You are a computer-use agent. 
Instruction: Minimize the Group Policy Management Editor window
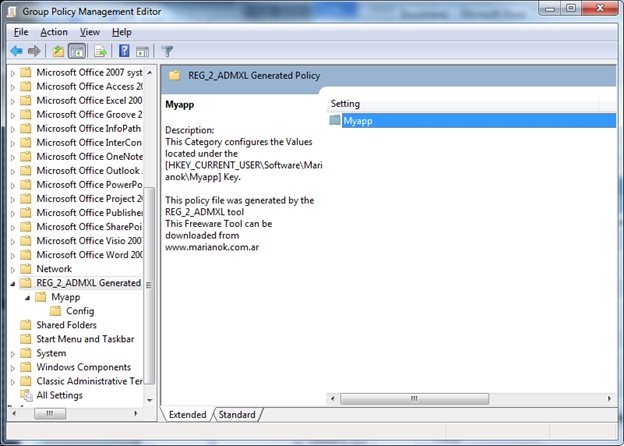pos(550,9)
